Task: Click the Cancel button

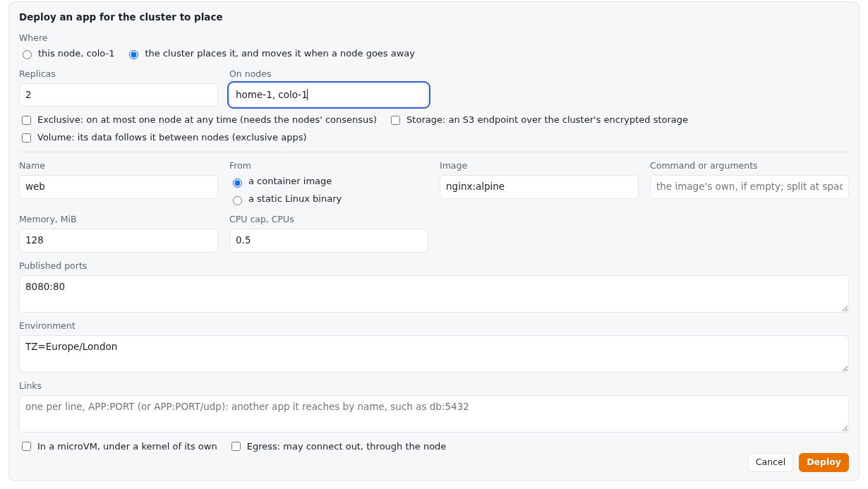Action: point(770,462)
